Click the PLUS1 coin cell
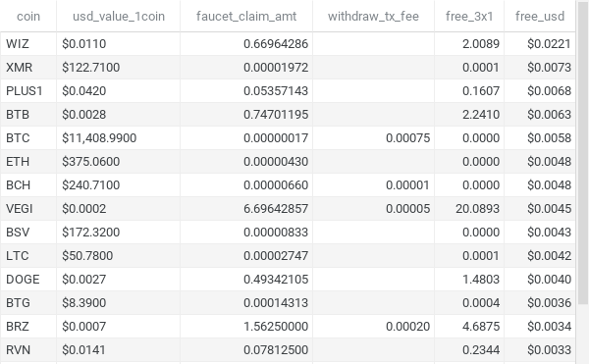The height and width of the screenshot is (364, 589). pyautogui.click(x=28, y=91)
